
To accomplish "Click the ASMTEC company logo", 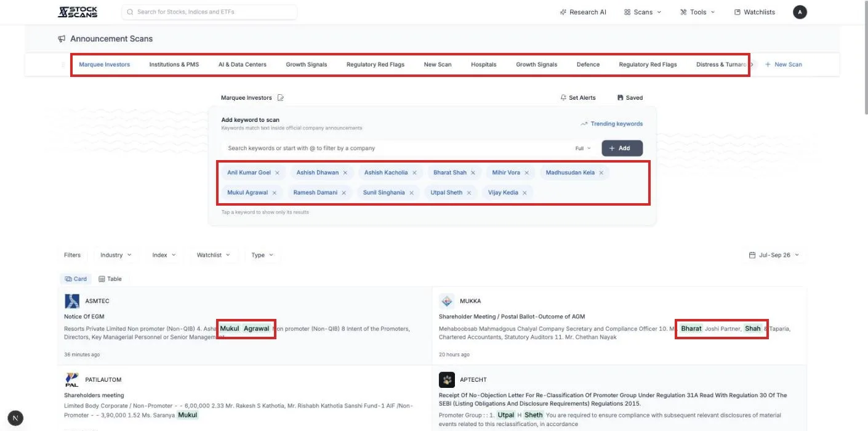I will click(x=72, y=301).
